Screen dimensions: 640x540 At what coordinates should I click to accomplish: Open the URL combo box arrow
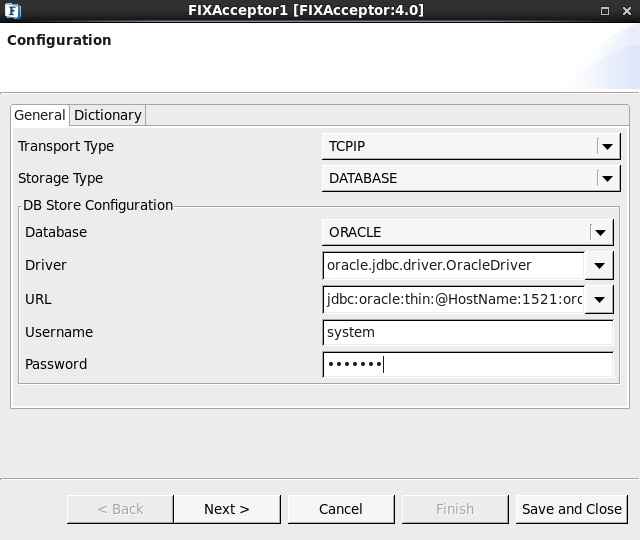coord(599,300)
